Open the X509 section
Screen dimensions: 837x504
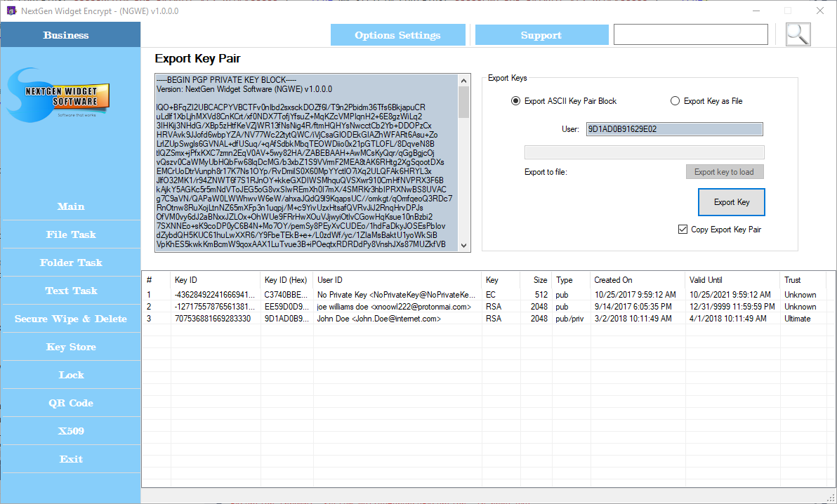(x=71, y=431)
